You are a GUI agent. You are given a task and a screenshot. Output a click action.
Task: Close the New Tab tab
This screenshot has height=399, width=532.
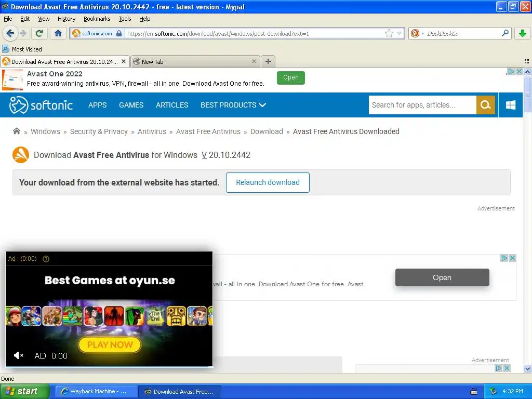click(254, 61)
